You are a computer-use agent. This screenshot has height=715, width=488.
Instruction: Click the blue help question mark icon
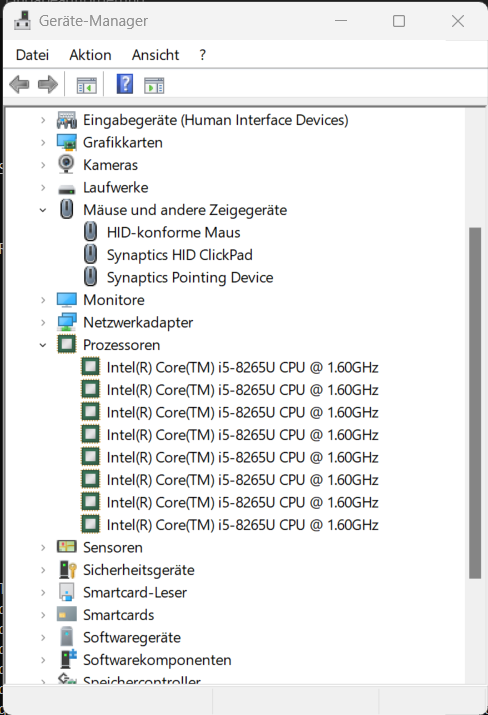pos(125,84)
